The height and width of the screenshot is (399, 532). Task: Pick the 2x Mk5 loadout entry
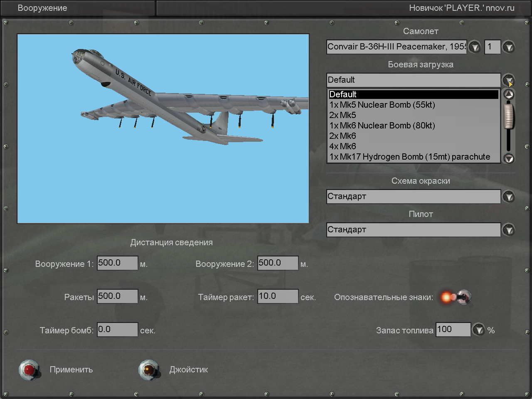(343, 115)
